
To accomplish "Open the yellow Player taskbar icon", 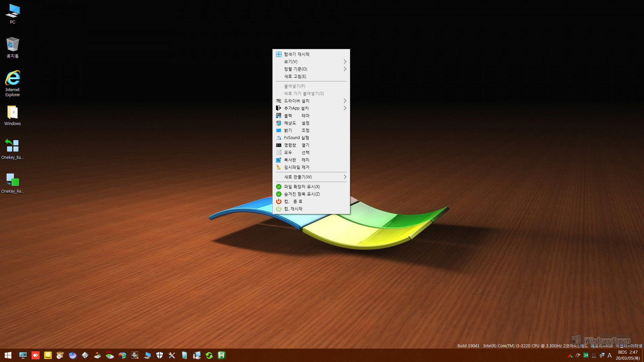I will 48,355.
